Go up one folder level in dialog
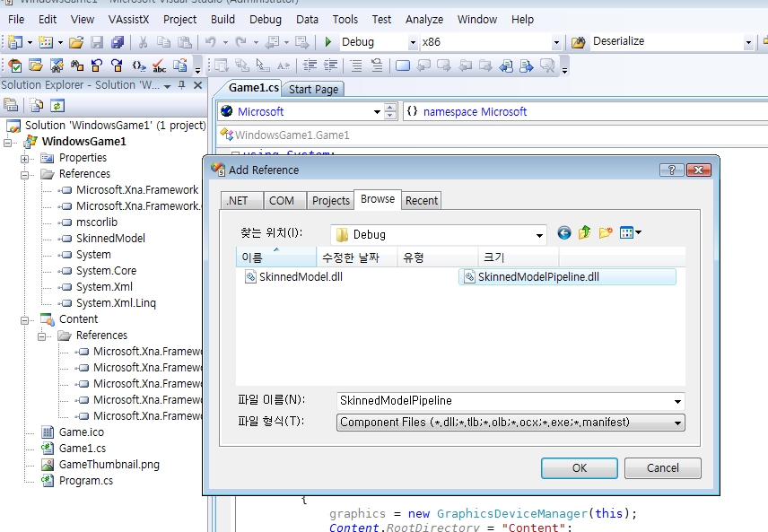 [584, 232]
